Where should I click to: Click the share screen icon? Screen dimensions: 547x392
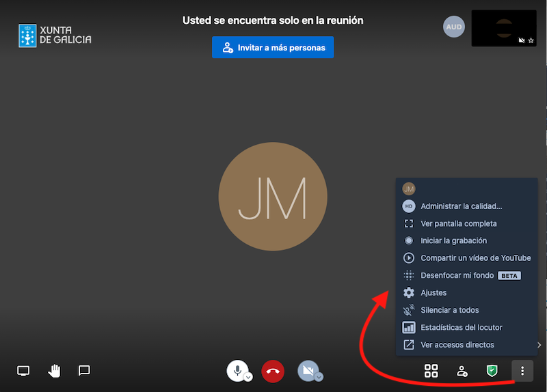point(23,371)
